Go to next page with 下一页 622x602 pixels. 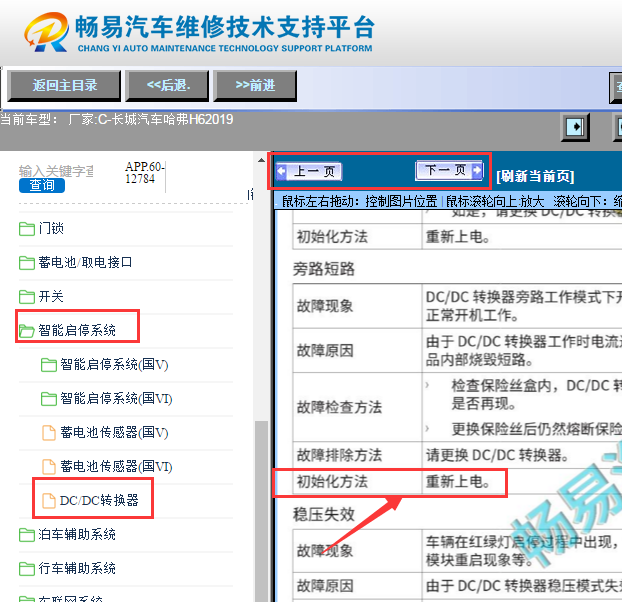(449, 171)
